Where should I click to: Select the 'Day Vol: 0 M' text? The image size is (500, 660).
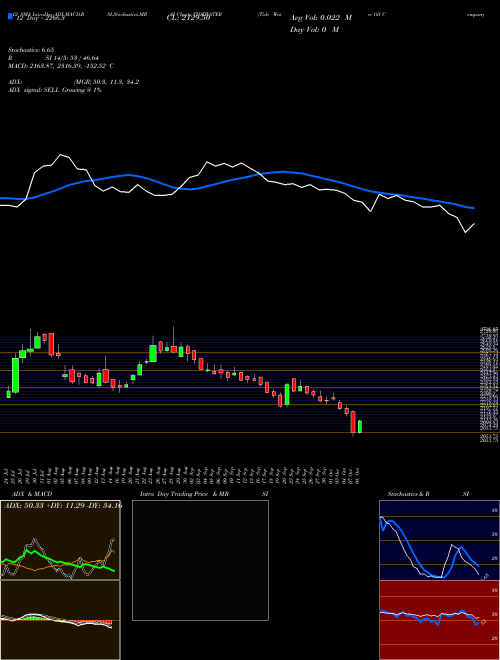314,29
